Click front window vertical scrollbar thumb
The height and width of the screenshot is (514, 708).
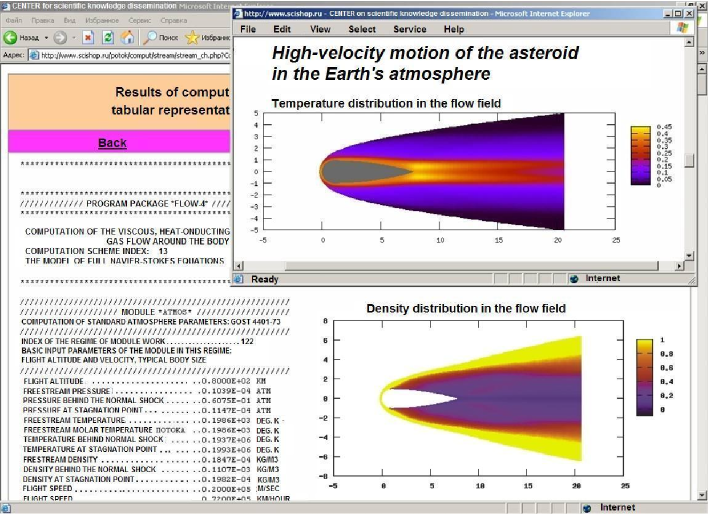point(689,161)
